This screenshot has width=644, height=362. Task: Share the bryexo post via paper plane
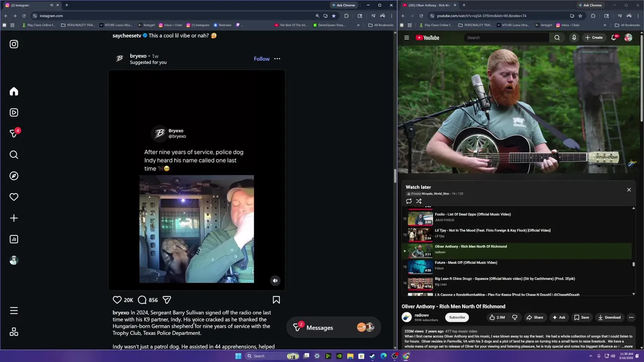[167, 300]
